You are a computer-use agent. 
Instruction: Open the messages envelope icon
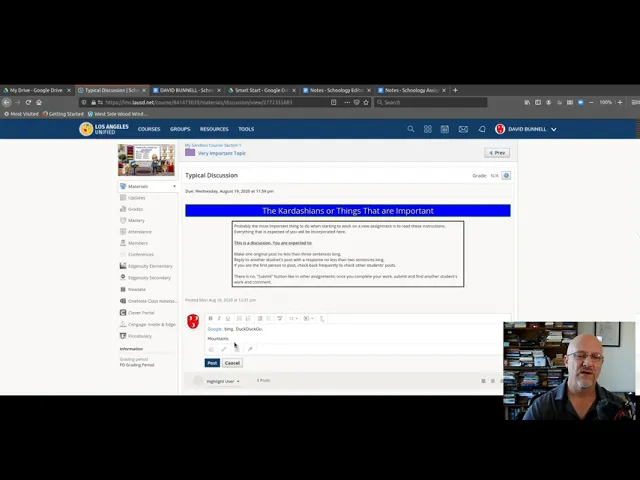(463, 129)
